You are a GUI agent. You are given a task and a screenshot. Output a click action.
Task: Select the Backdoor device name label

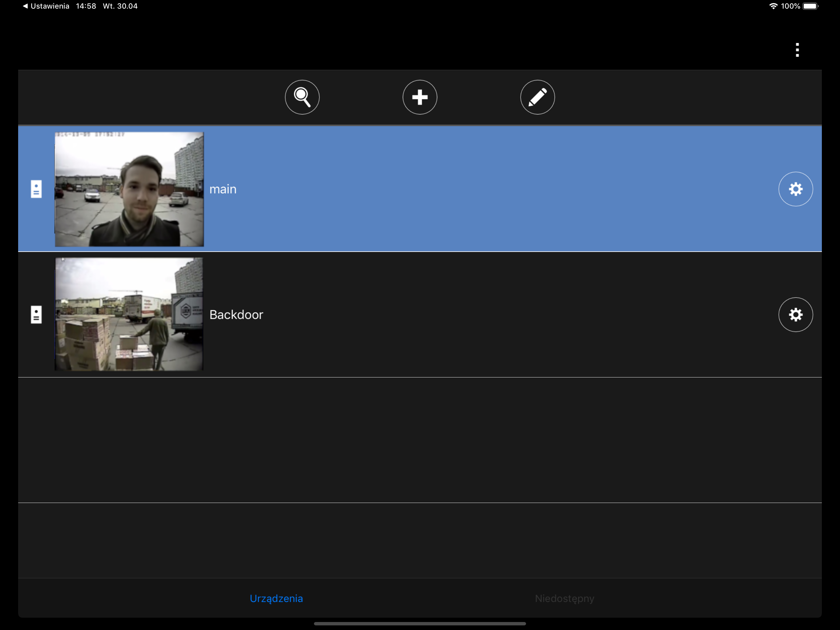pos(236,315)
